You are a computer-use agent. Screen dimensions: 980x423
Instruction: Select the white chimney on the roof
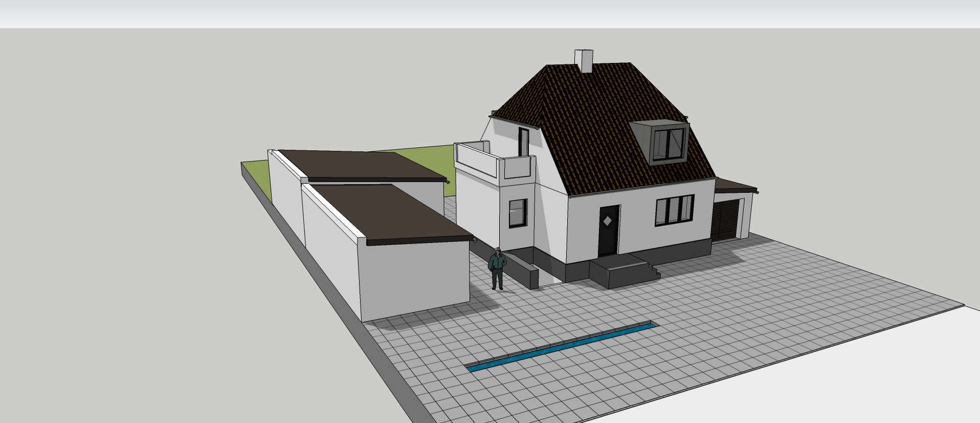[x=584, y=61]
